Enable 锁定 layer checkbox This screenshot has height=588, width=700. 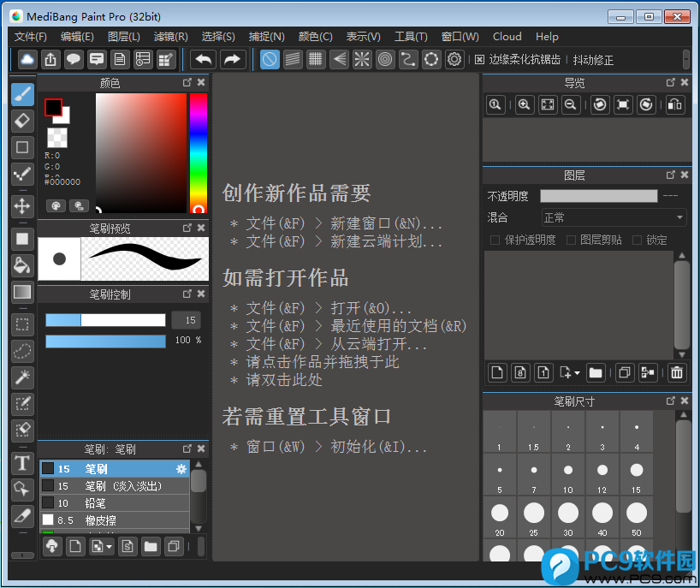(x=637, y=241)
